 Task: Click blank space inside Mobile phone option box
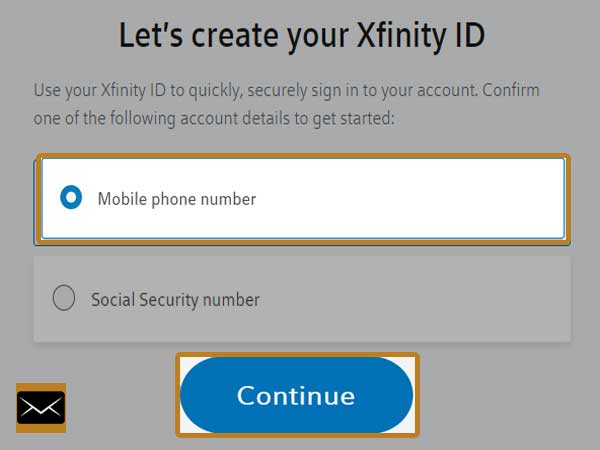point(409,199)
